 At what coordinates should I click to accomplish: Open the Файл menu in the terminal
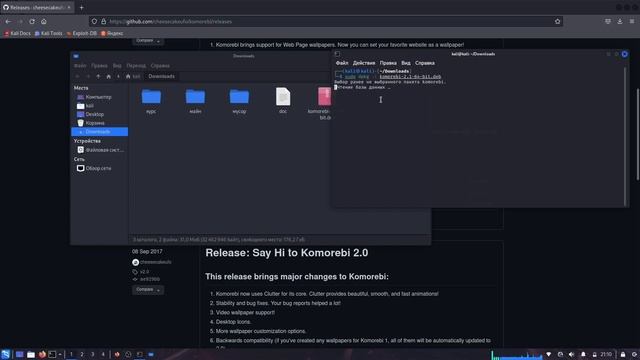tap(342, 63)
